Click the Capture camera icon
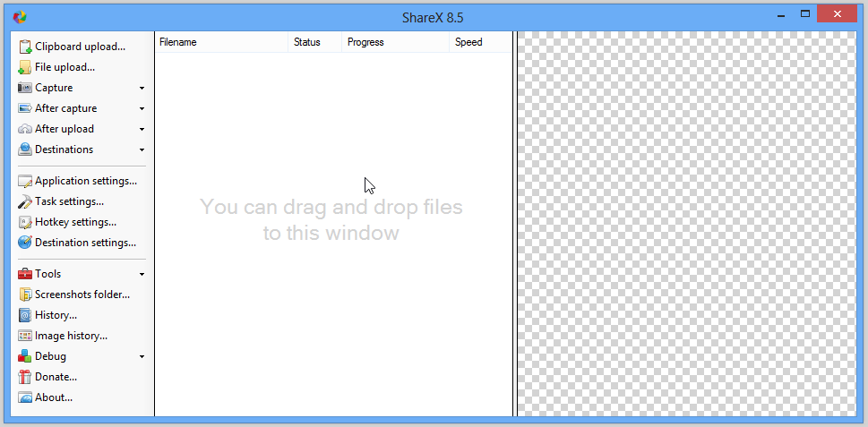The height and width of the screenshot is (427, 868). [x=25, y=88]
